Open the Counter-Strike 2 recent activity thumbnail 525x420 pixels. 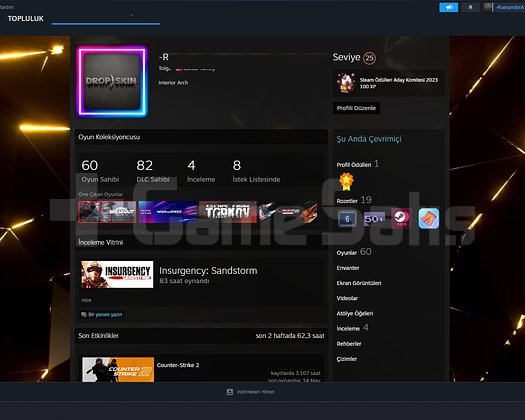coord(118,369)
